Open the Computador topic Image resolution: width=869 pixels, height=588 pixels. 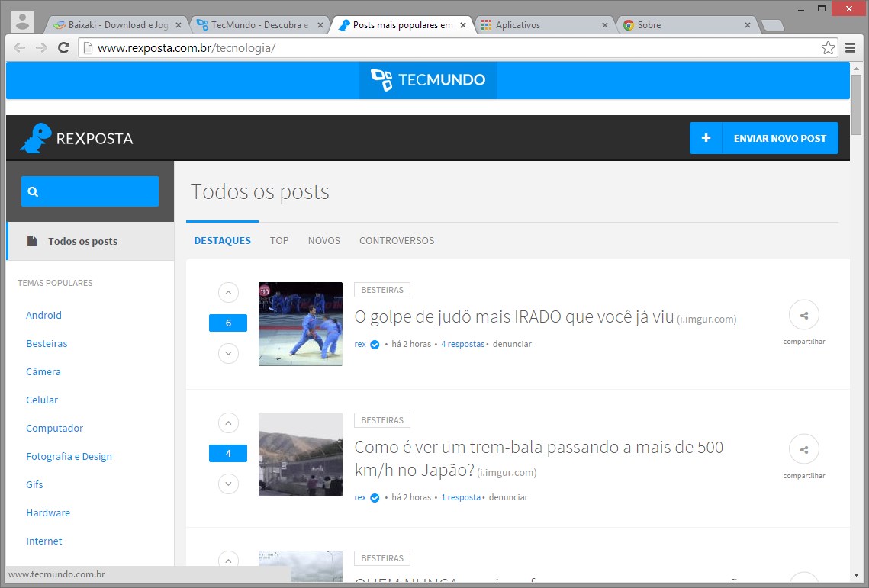point(54,429)
